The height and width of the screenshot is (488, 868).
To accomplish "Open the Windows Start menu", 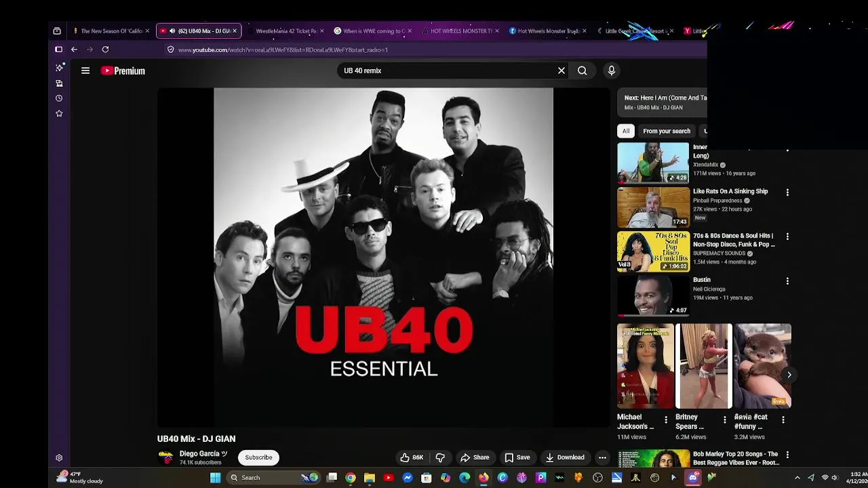I will (215, 478).
